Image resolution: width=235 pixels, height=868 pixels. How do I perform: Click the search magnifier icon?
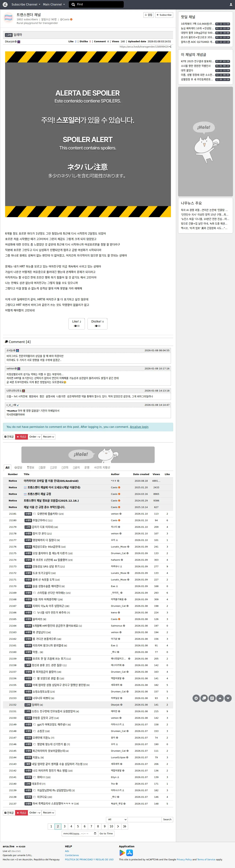pyautogui.click(x=73, y=4)
